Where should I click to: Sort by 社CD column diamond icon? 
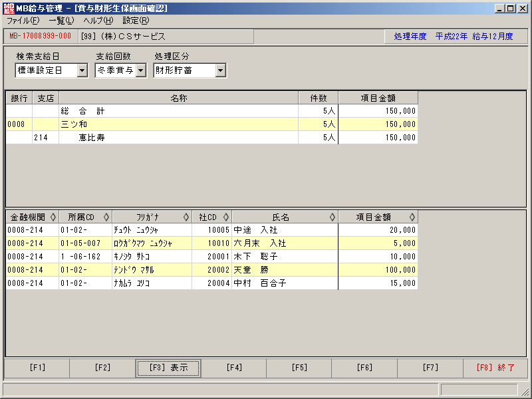226,217
